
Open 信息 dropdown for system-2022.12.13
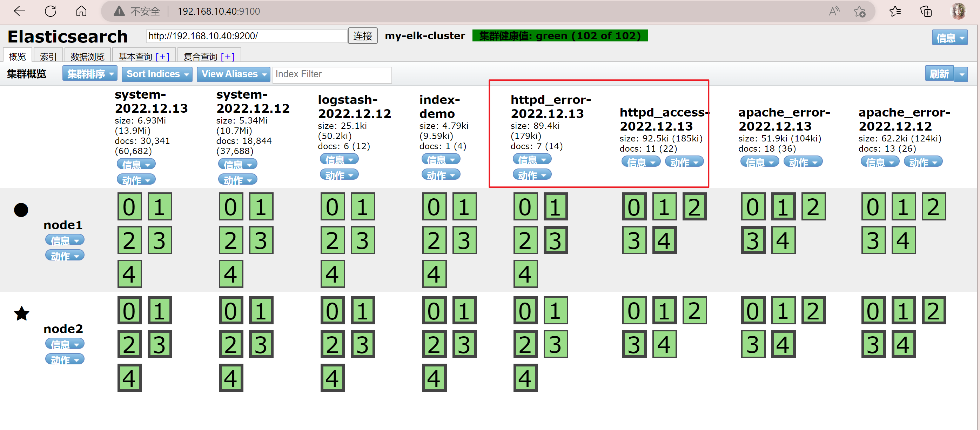[136, 164]
